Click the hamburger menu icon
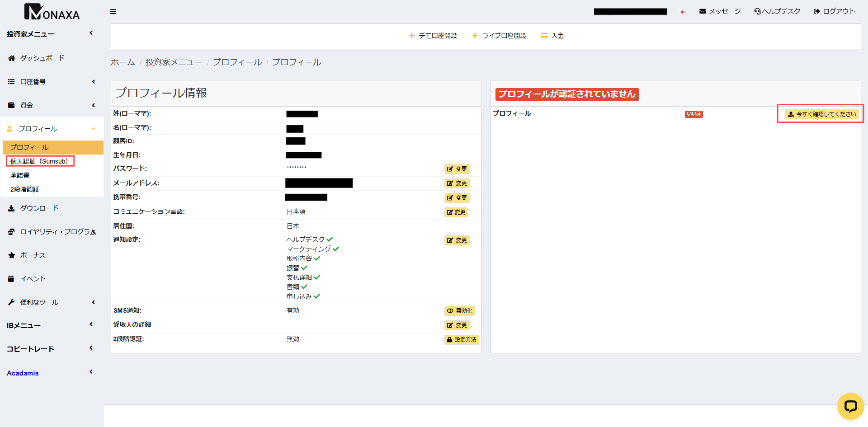This screenshot has width=868, height=427. pos(113,12)
